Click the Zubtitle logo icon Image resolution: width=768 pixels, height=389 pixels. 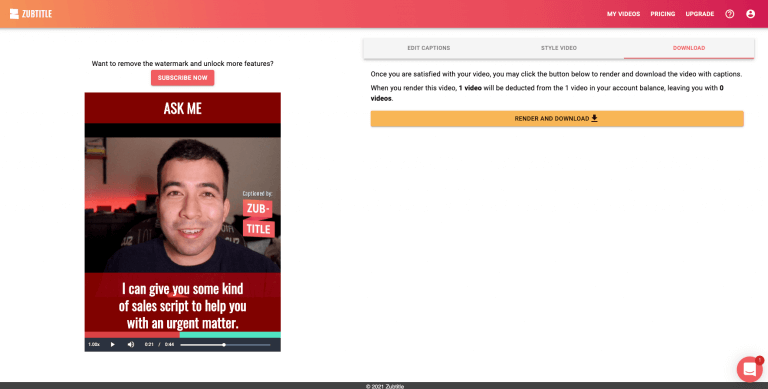14,14
